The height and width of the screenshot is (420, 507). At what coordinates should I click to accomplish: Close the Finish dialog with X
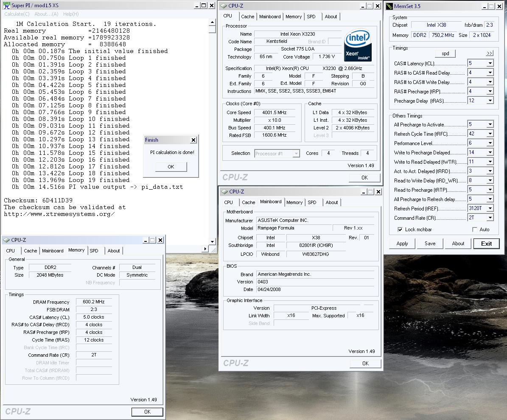(193, 140)
